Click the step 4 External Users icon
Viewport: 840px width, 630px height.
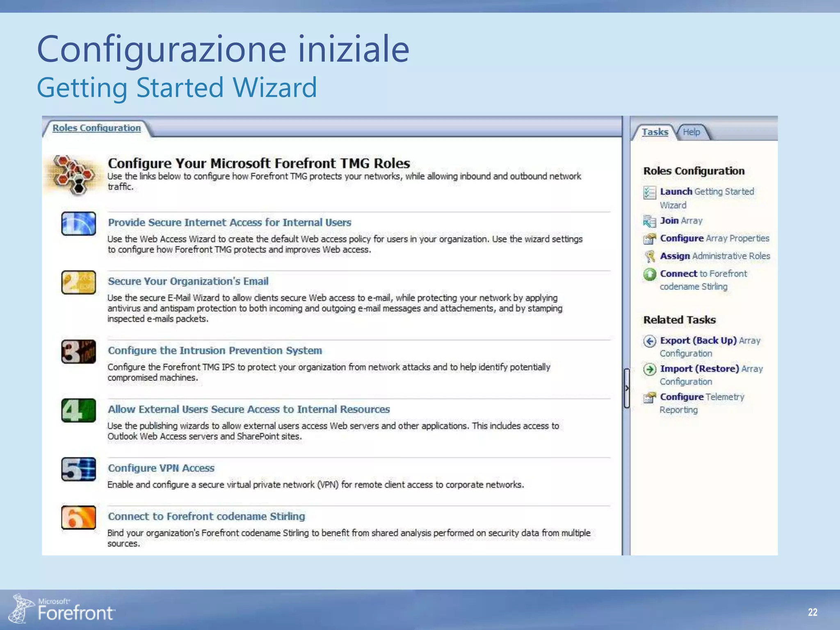78,410
